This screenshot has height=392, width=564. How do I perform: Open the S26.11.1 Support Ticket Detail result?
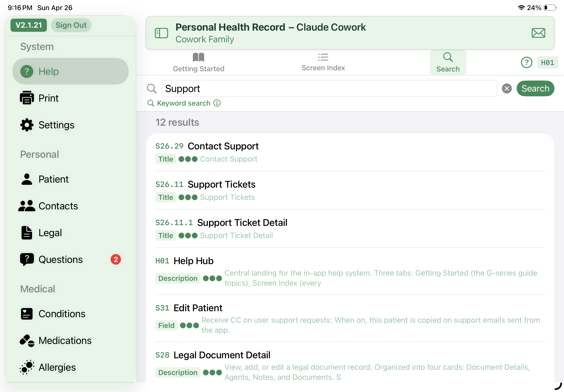click(350, 229)
